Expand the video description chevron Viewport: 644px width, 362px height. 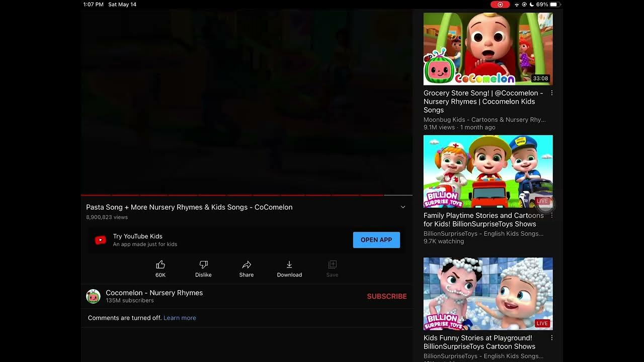coord(403,207)
